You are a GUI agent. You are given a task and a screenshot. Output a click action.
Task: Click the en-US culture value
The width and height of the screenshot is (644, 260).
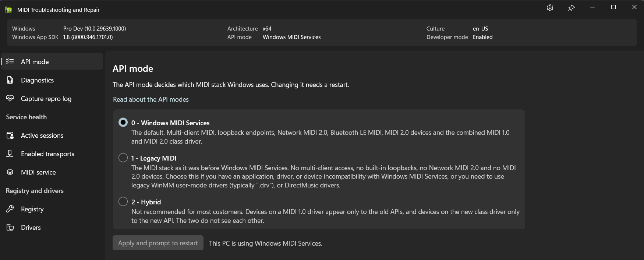481,29
